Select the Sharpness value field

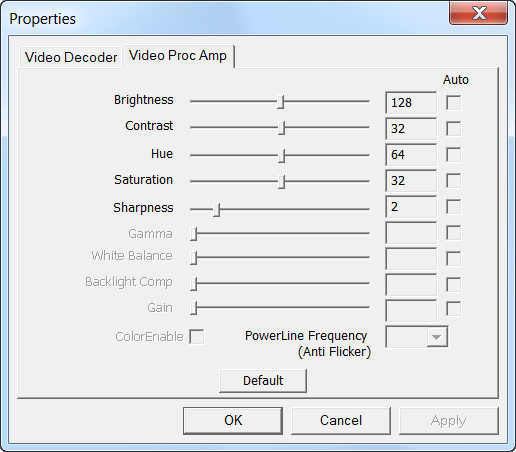click(411, 207)
